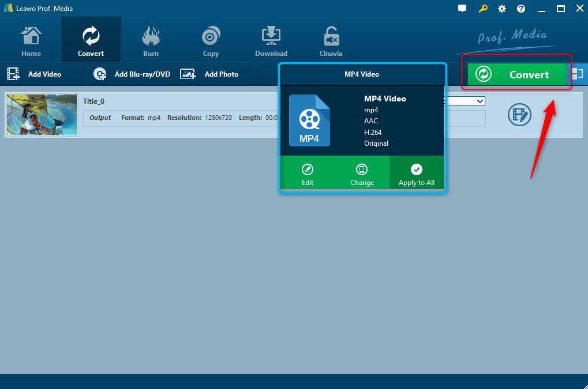The height and width of the screenshot is (389, 588).
Task: Open the Copy disc module
Action: (211, 41)
